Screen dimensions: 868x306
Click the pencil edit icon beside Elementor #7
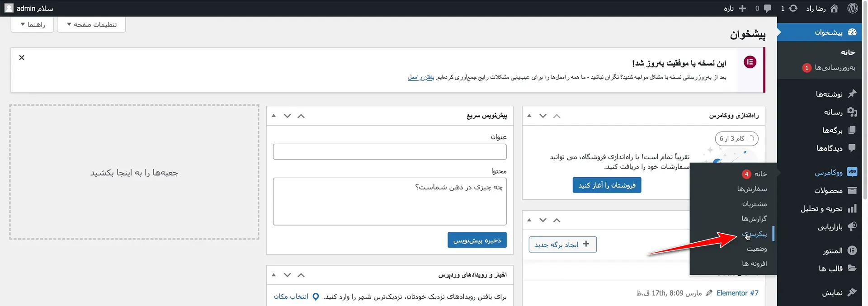click(x=709, y=293)
